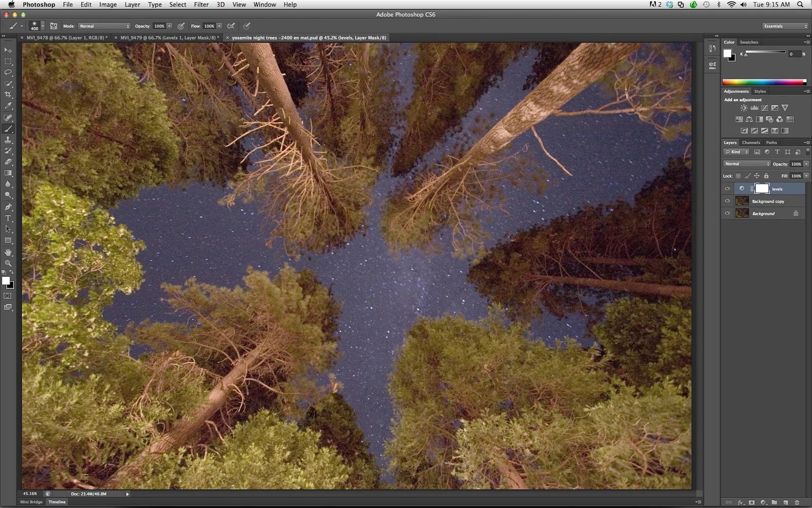812x508 pixels.
Task: Switch to the MVI_9478 document tab
Action: 66,38
